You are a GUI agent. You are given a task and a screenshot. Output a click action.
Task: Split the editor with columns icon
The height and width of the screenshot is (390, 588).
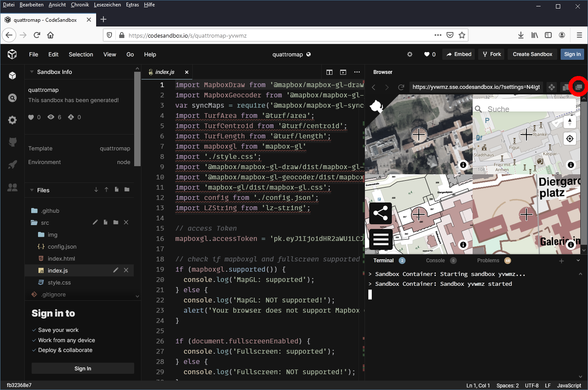pos(329,72)
